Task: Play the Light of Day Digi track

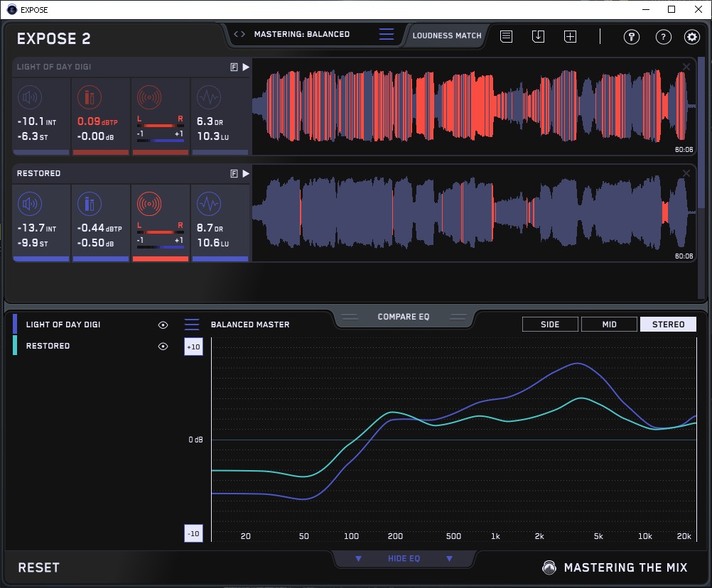Action: point(246,67)
